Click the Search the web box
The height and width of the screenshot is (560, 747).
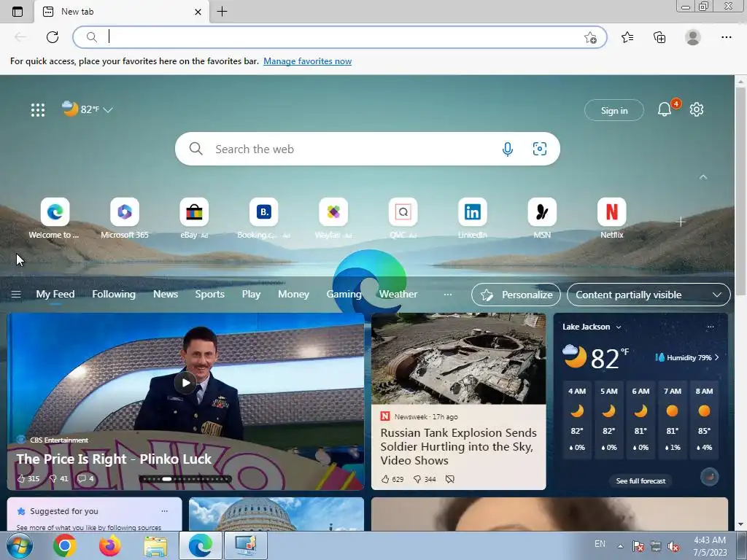(368, 149)
